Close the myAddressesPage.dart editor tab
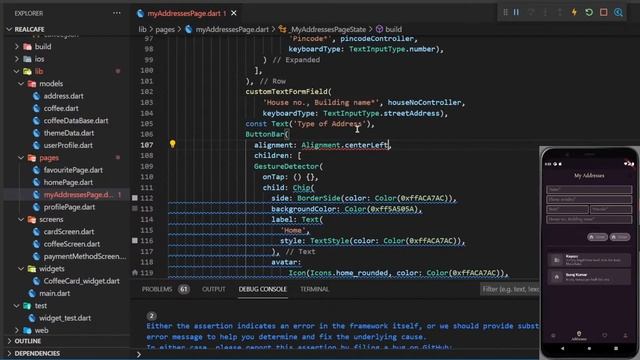The height and width of the screenshot is (360, 640). [234, 13]
